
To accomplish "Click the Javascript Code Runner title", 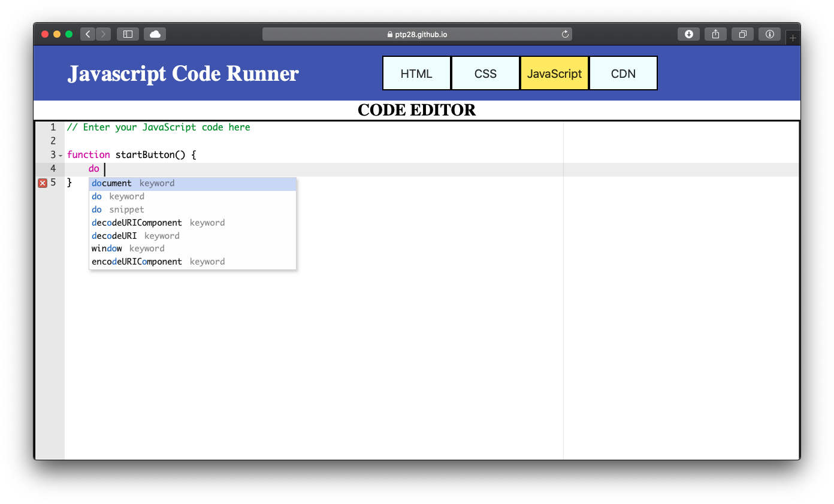I will click(x=183, y=73).
